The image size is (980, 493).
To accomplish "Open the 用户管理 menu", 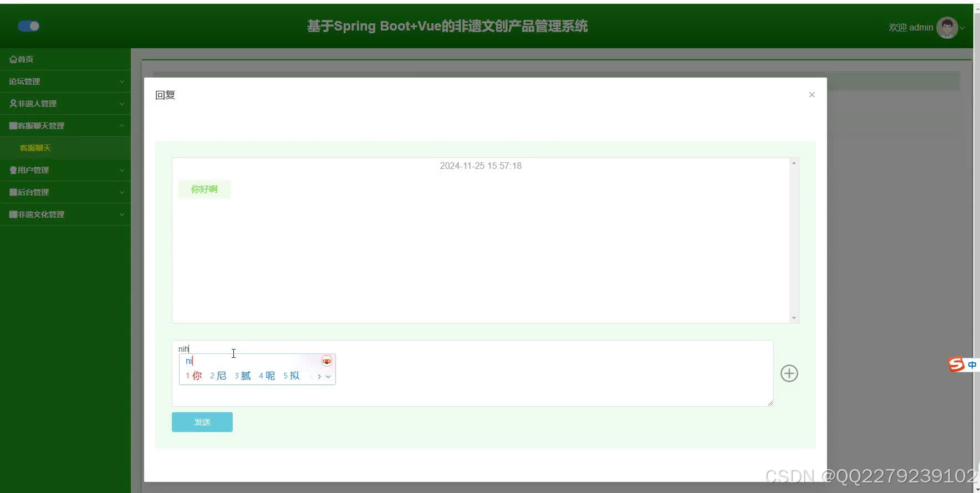I will [x=65, y=170].
